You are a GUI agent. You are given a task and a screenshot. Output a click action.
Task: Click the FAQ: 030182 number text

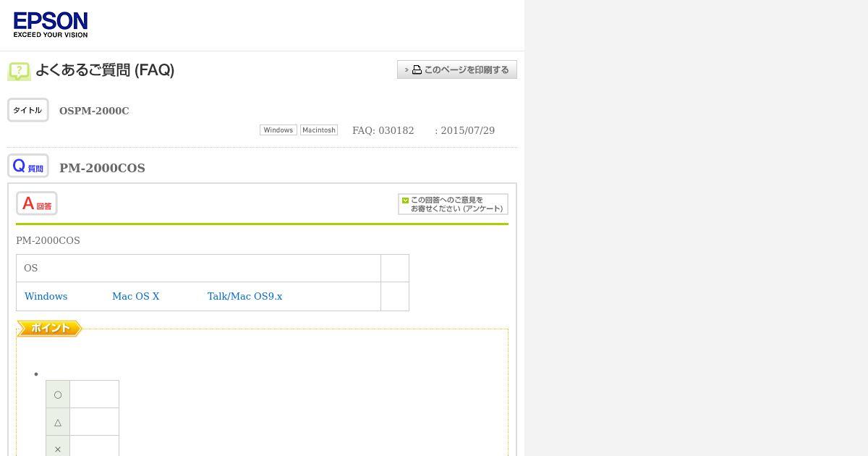[x=383, y=130]
